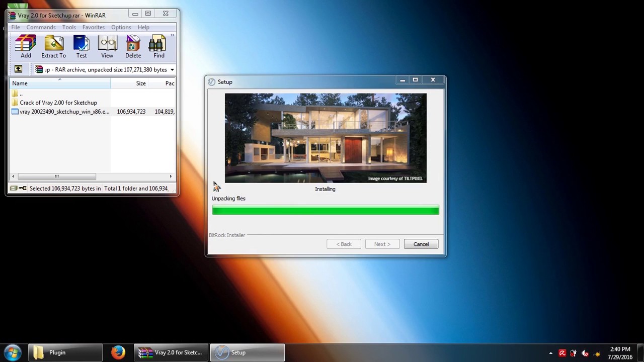Screen dimensions: 644x362
Task: Sort the file list by Name column
Action: tap(60, 83)
